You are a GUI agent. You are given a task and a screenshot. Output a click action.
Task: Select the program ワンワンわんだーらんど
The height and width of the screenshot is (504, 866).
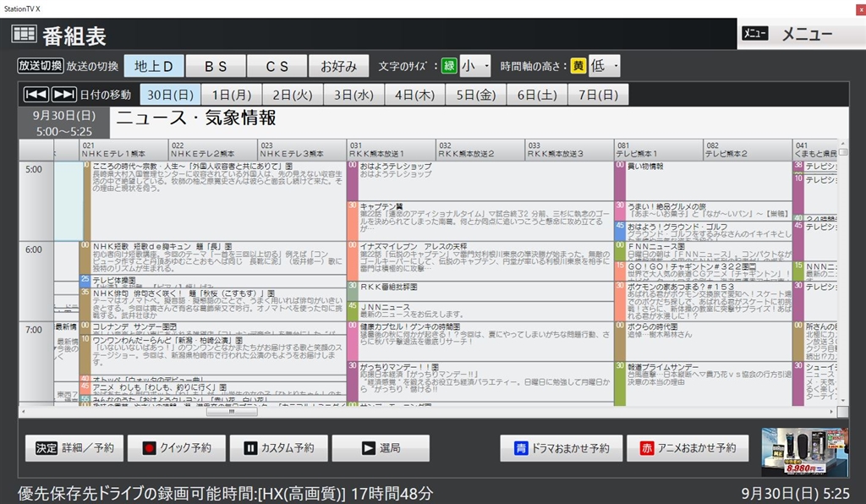point(214,355)
